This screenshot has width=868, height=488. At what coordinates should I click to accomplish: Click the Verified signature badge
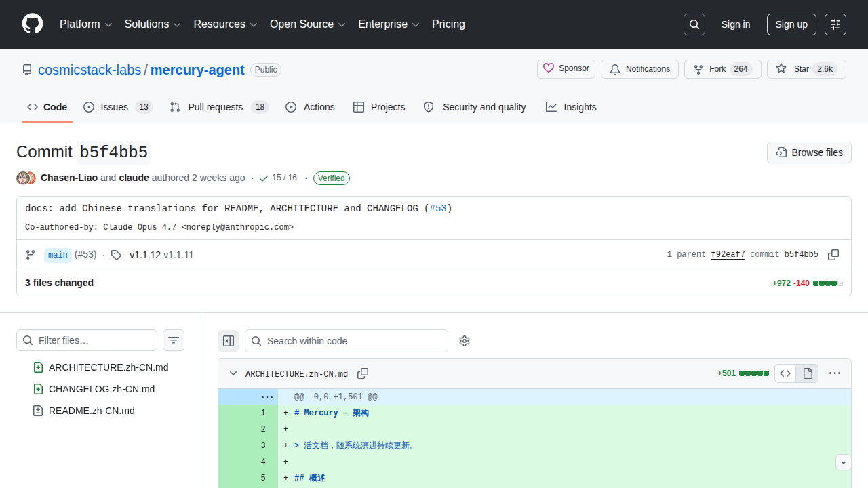point(332,178)
